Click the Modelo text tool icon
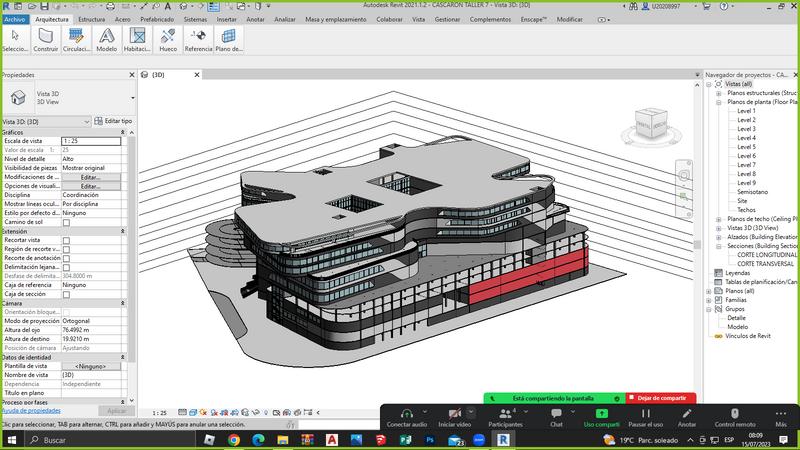Viewport: 800px width, 450px height. pos(107,38)
